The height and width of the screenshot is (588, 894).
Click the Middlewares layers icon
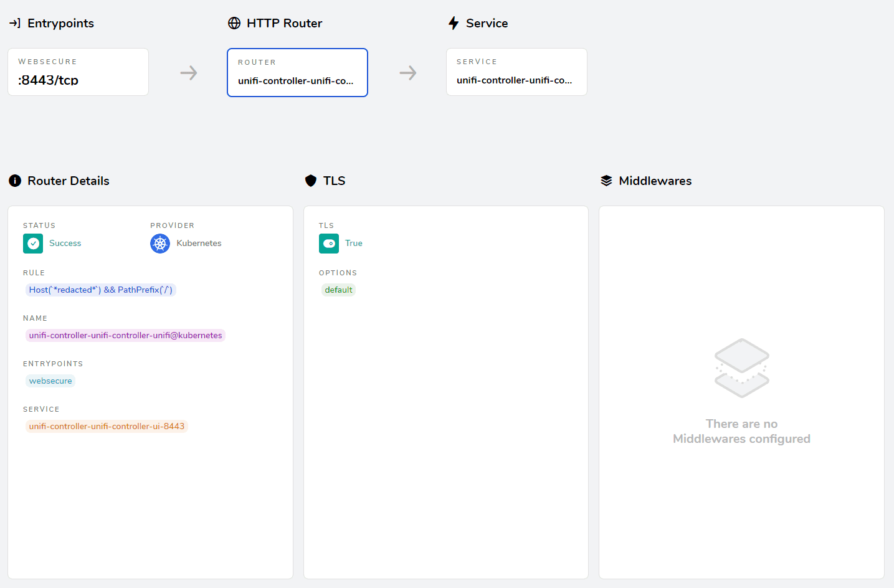point(606,181)
